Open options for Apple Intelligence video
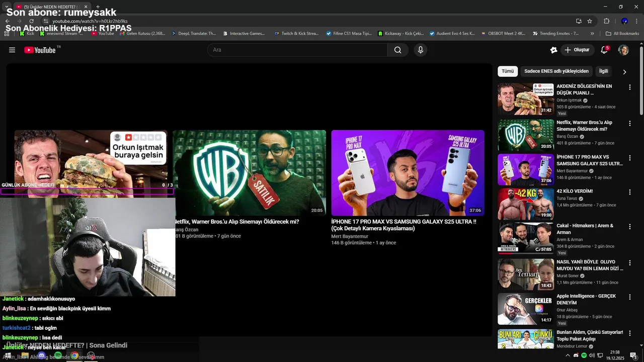This screenshot has width=644, height=362. 629,297
